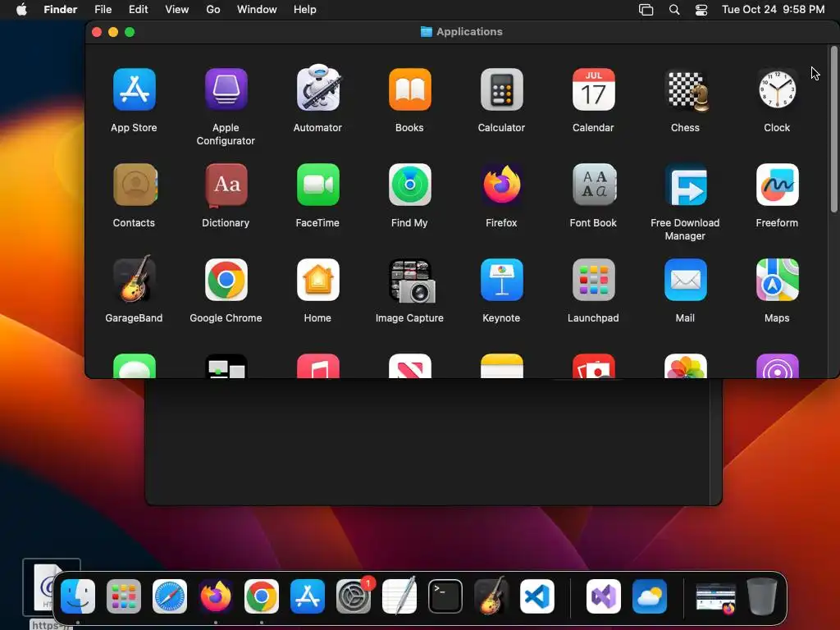Open the Help menu

(305, 9)
